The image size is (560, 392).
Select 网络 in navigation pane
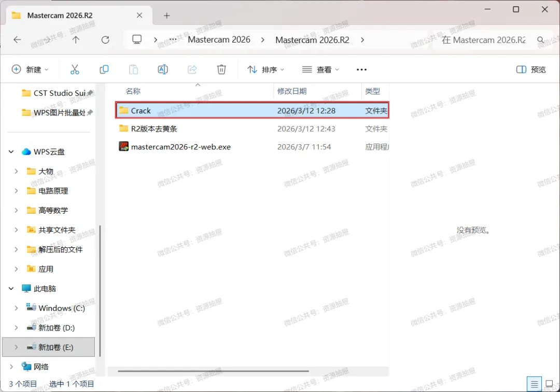click(41, 367)
